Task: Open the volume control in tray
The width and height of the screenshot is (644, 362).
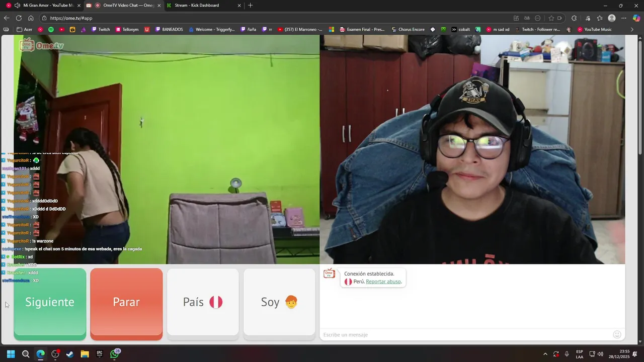Action: 600,354
